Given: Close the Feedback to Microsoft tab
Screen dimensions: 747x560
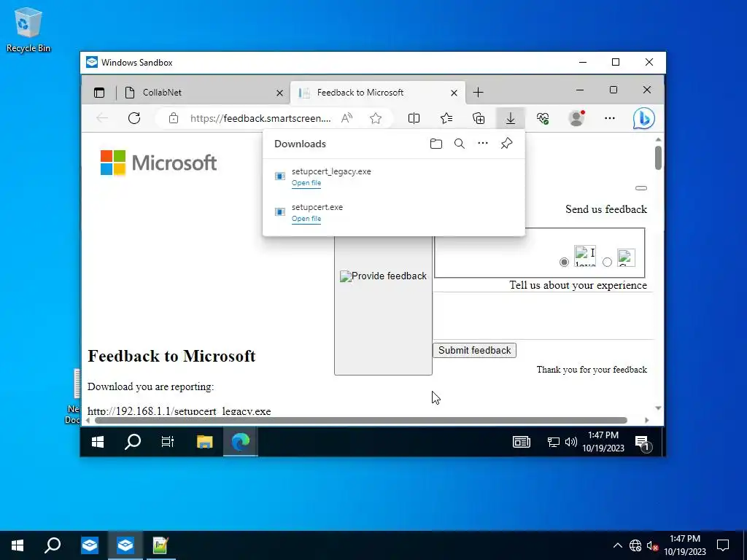Looking at the screenshot, I should point(454,93).
